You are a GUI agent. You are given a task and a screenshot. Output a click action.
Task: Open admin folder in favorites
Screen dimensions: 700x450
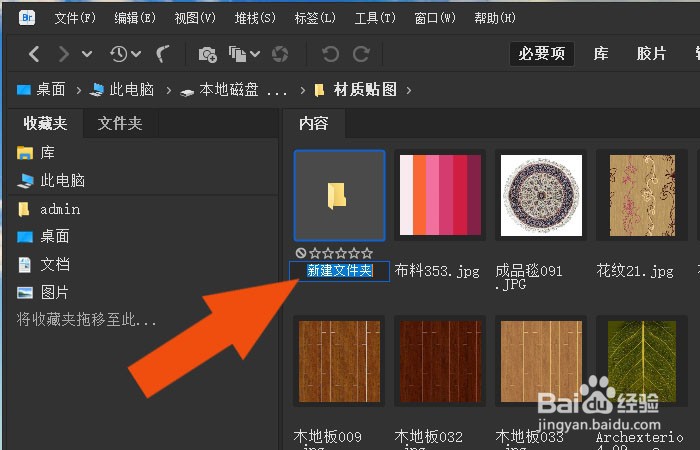[x=48, y=209]
